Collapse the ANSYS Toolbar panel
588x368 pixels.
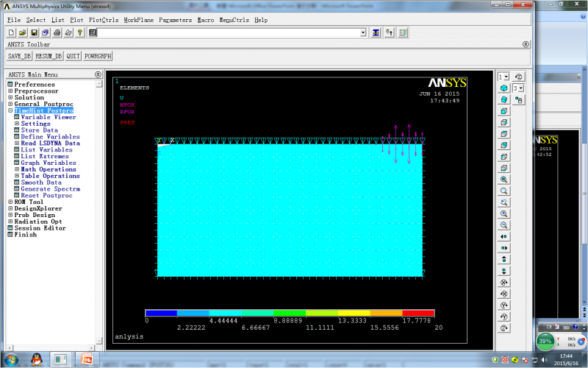click(x=526, y=44)
